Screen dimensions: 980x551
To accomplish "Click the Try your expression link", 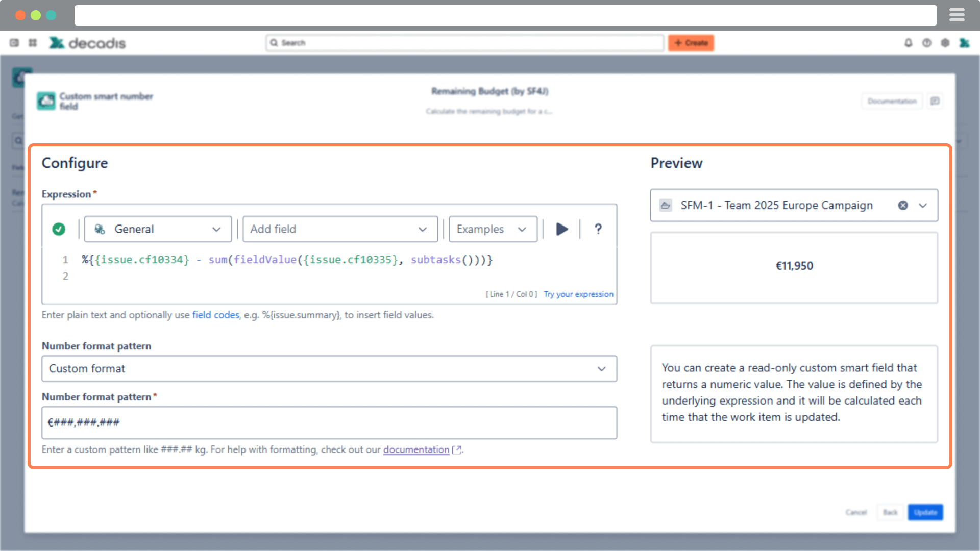I will coord(578,294).
